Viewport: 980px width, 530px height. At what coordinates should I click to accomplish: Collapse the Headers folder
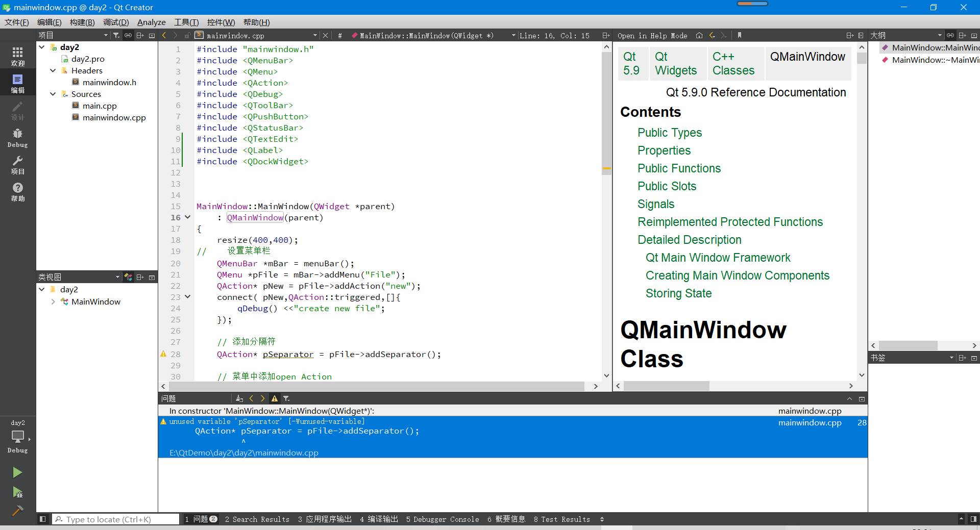click(x=53, y=70)
